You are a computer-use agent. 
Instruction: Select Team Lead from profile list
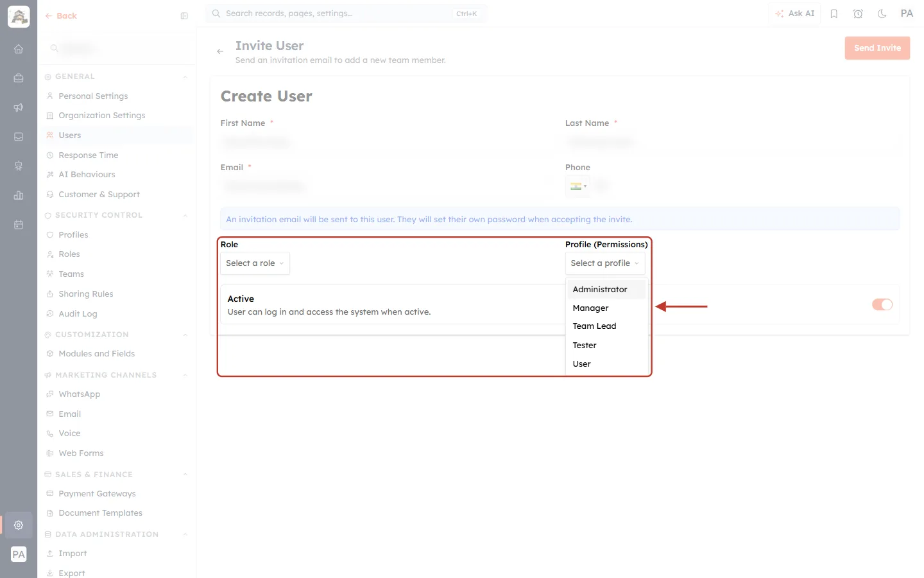click(606, 326)
